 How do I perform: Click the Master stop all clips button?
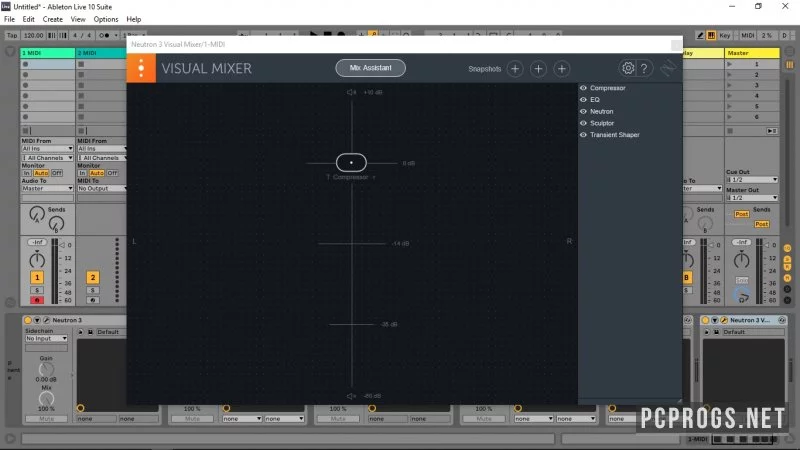point(730,131)
